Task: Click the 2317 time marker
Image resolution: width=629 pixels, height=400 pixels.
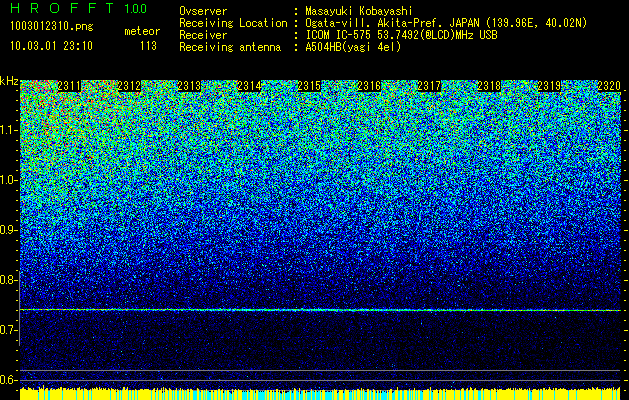Action: pos(429,86)
